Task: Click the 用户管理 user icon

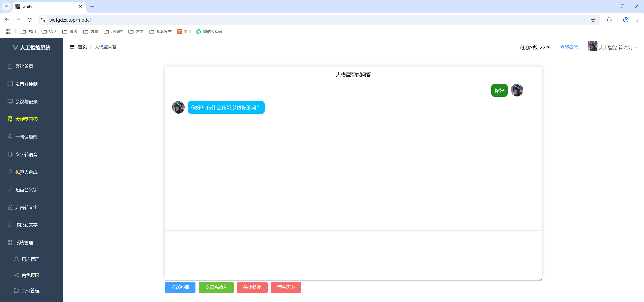Action: click(x=16, y=259)
